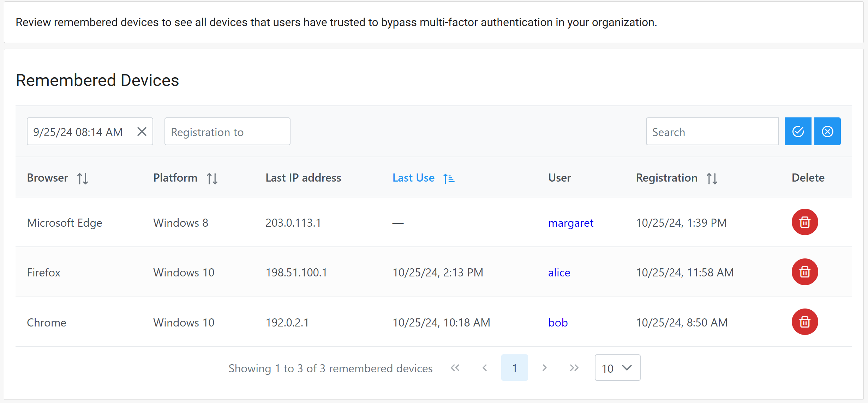Jump to the first page
The height and width of the screenshot is (403, 868).
[x=455, y=368]
